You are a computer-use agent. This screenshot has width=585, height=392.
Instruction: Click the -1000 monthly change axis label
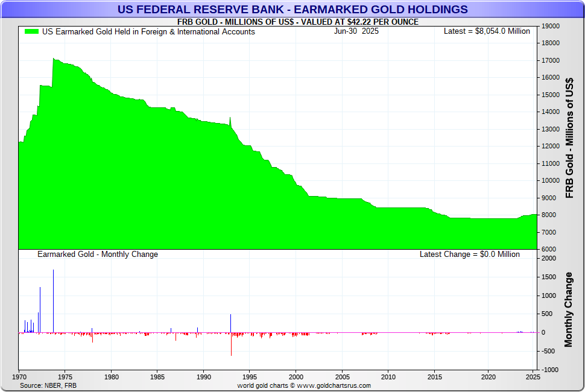coord(549,370)
